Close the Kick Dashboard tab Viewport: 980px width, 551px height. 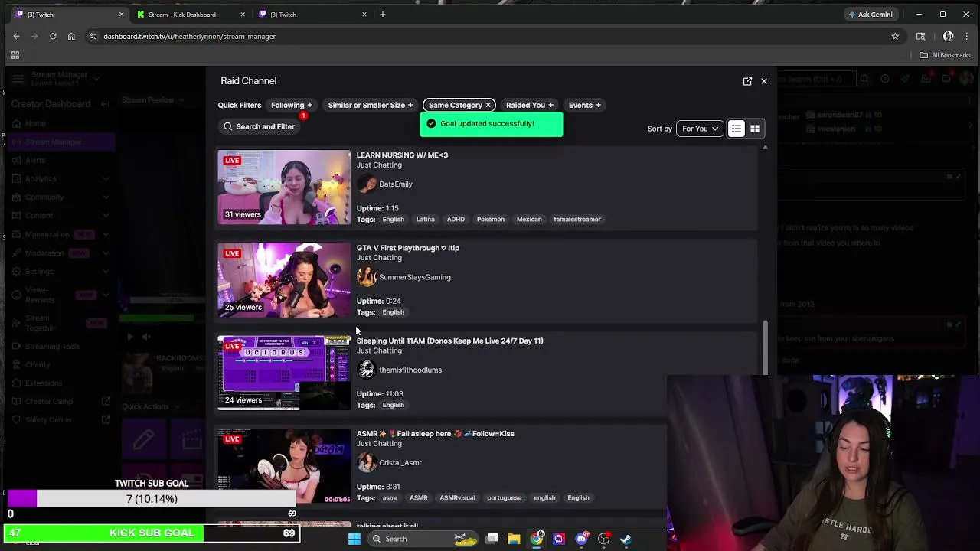click(243, 15)
